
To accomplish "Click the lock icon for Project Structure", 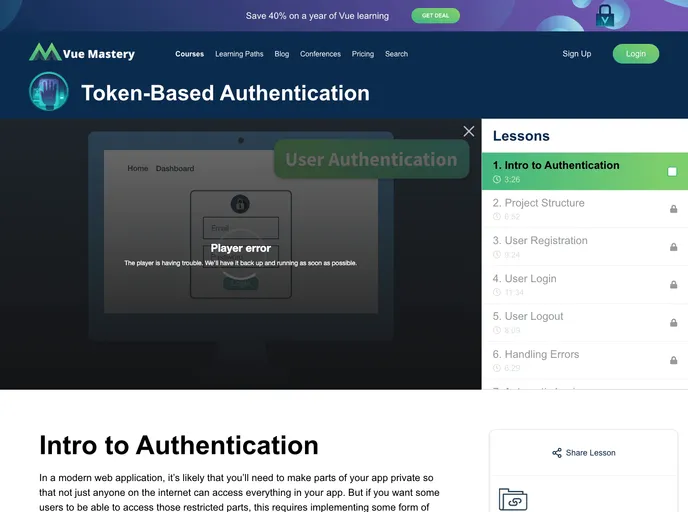I will pos(674,209).
